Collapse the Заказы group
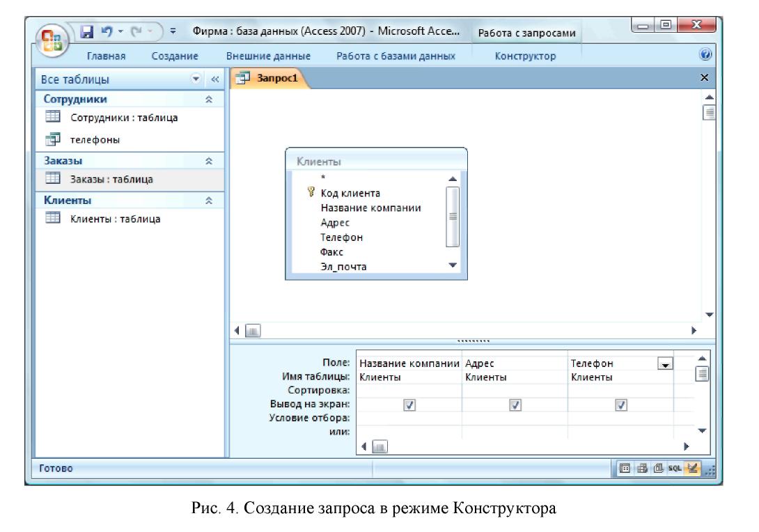Image resolution: width=759 pixels, height=532 pixels. click(x=209, y=161)
